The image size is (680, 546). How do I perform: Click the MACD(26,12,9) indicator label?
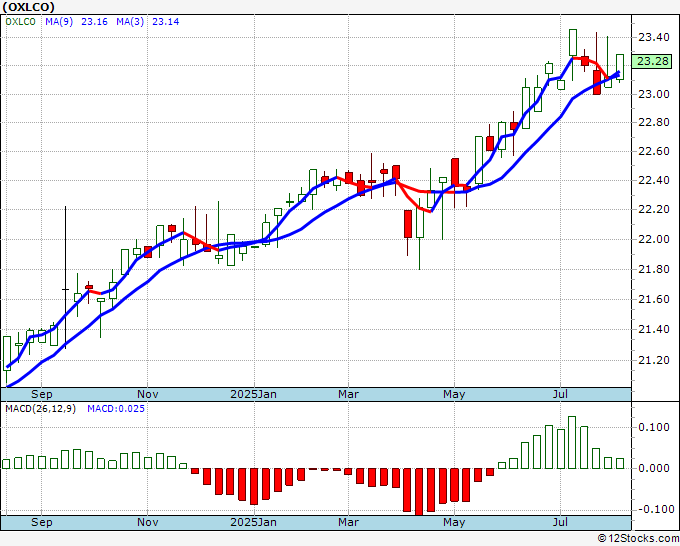[x=40, y=409]
